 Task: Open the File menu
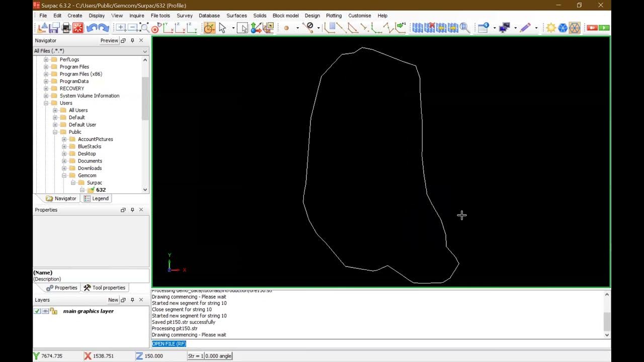(43, 16)
